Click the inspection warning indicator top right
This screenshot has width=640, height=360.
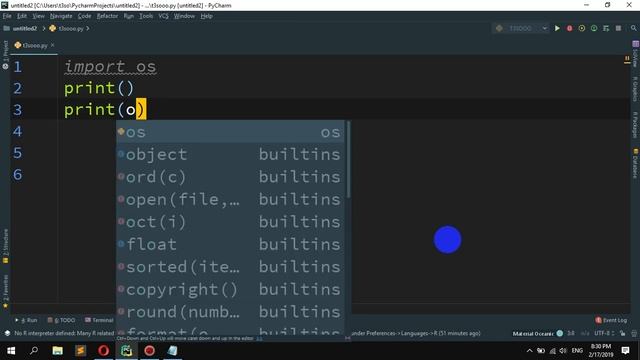pos(627,60)
